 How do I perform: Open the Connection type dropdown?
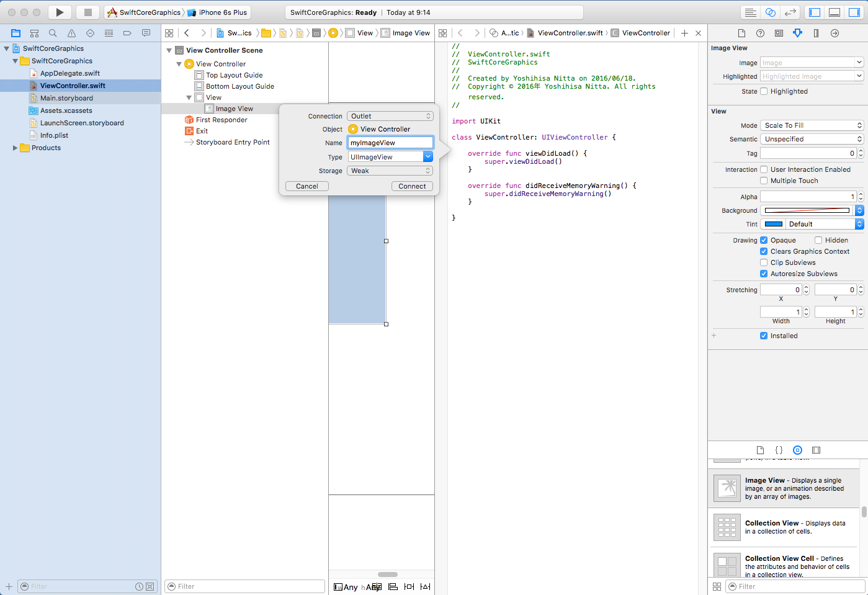(x=390, y=116)
